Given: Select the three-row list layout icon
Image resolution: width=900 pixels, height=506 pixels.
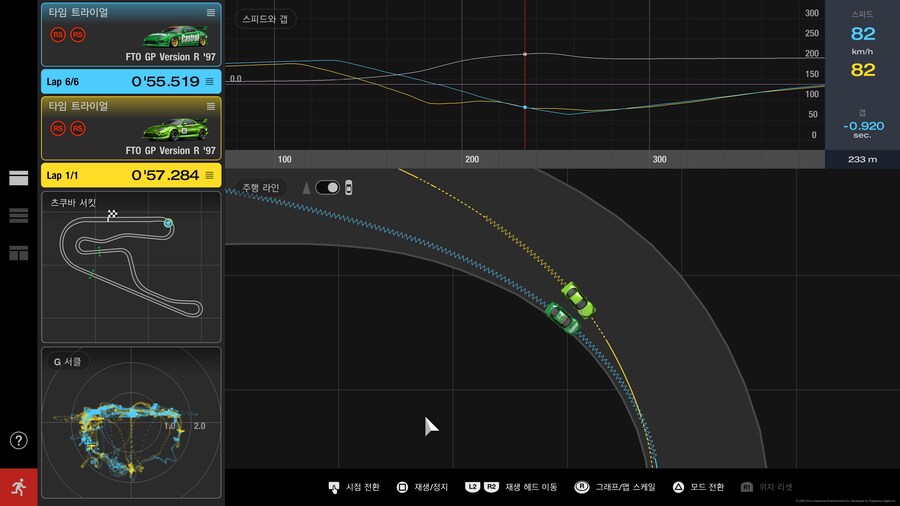Looking at the screenshot, I should pos(18,215).
